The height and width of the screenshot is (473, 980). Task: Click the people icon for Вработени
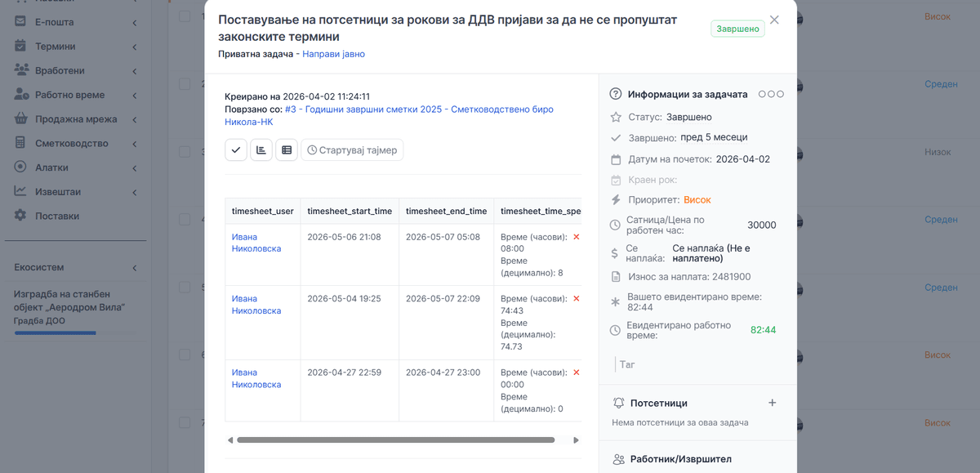(x=21, y=70)
